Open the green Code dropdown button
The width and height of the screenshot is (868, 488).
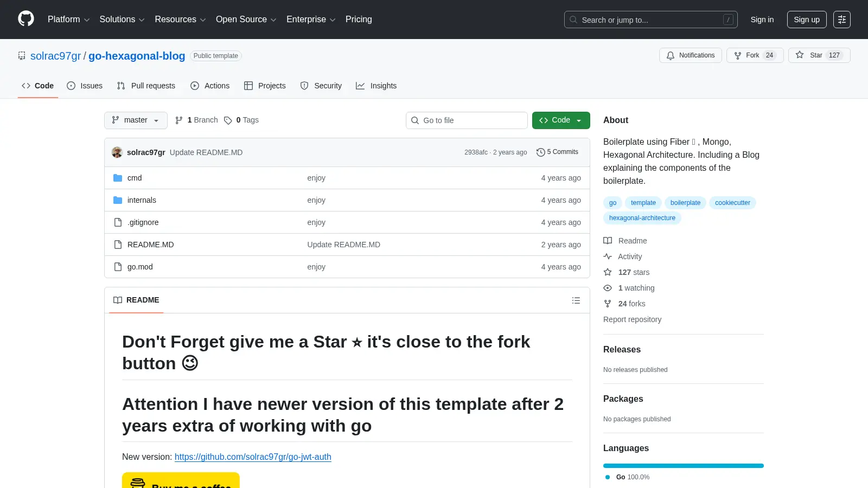click(561, 120)
